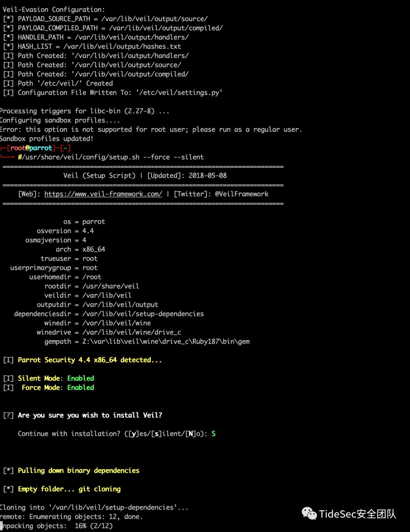410x532 pixels.
Task: Click 'Sandbox profiles updated!' text
Action: (x=47, y=139)
